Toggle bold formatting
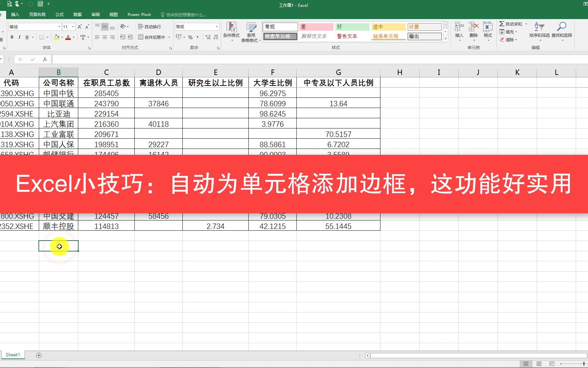Viewport: 588px width, 368px height. coord(12,37)
